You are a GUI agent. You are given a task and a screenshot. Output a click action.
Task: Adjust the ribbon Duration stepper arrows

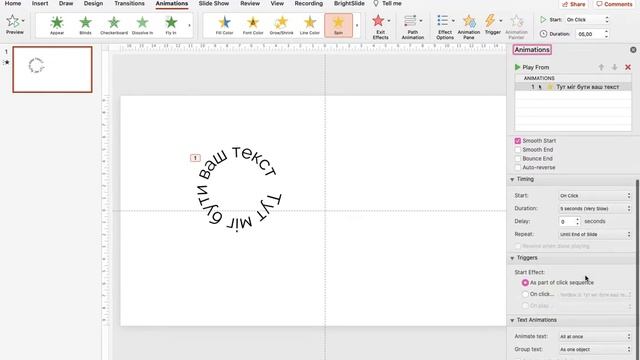pyautogui.click(x=607, y=34)
